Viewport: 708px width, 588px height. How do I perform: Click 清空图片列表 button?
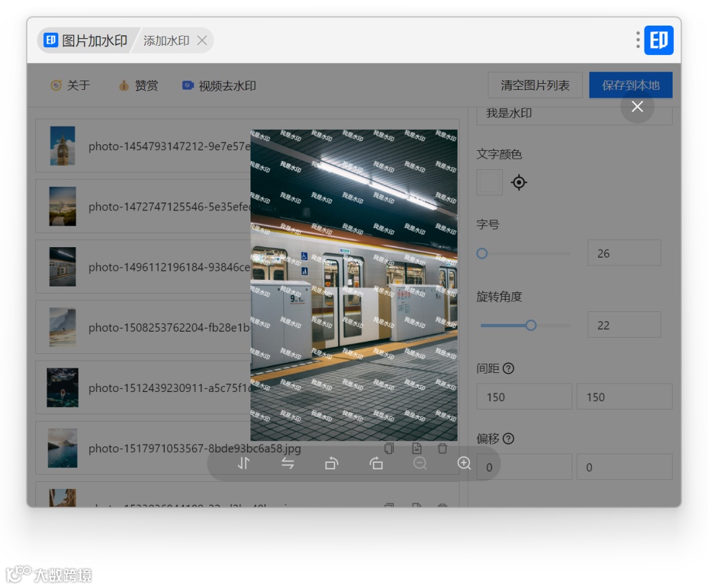[535, 85]
